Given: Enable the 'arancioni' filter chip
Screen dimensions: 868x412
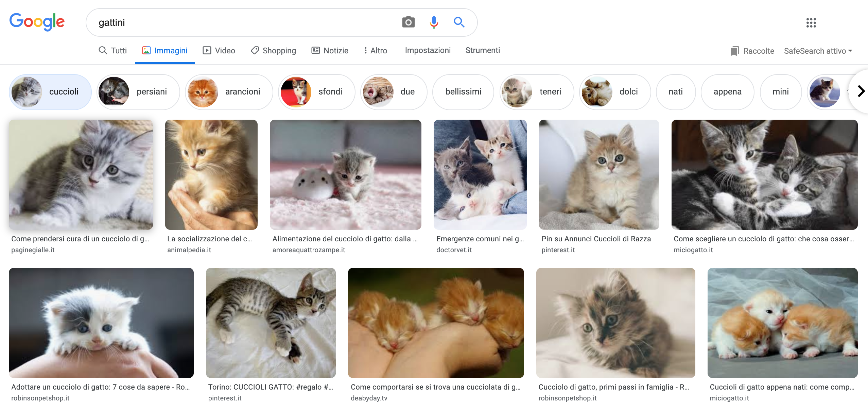Looking at the screenshot, I should 229,92.
